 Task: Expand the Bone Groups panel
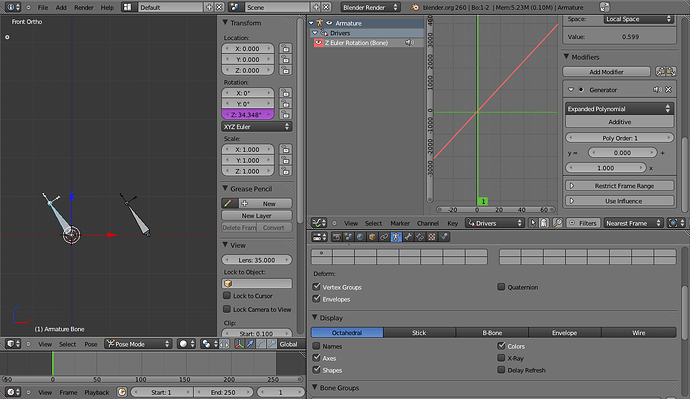(x=315, y=387)
